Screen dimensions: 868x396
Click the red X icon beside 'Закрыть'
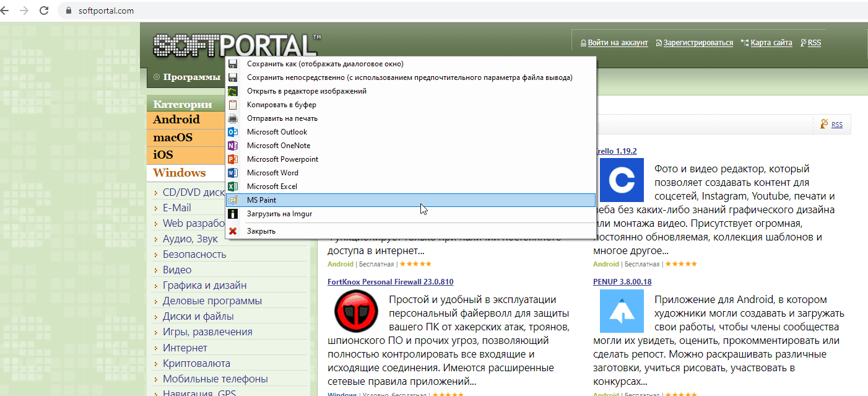(233, 231)
